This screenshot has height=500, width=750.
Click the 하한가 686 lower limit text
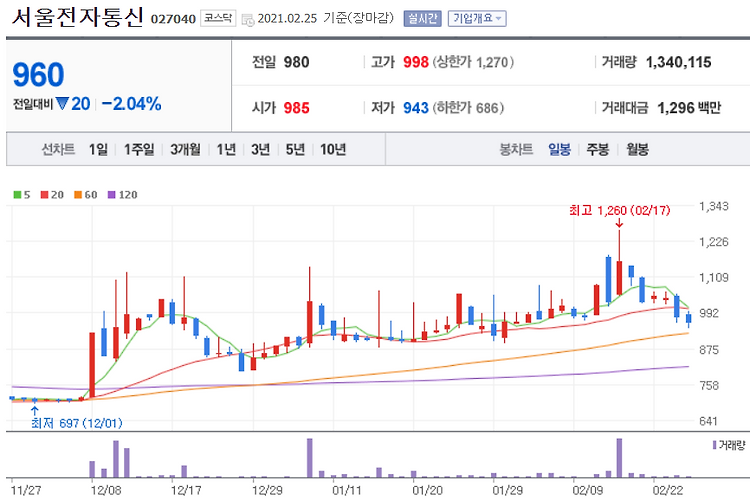click(x=468, y=108)
